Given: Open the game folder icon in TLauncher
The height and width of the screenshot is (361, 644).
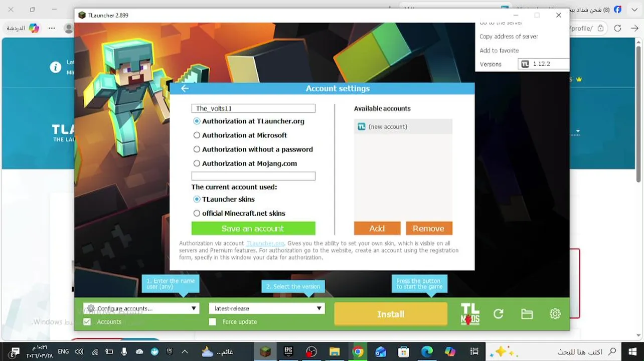Looking at the screenshot, I should [527, 314].
